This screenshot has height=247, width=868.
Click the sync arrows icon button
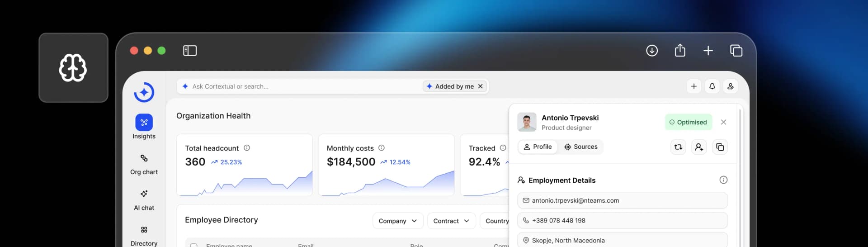pyautogui.click(x=678, y=147)
